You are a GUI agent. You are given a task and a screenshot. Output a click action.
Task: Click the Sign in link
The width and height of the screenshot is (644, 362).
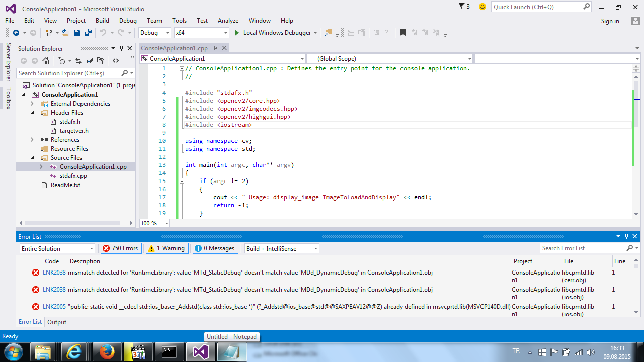tap(610, 21)
